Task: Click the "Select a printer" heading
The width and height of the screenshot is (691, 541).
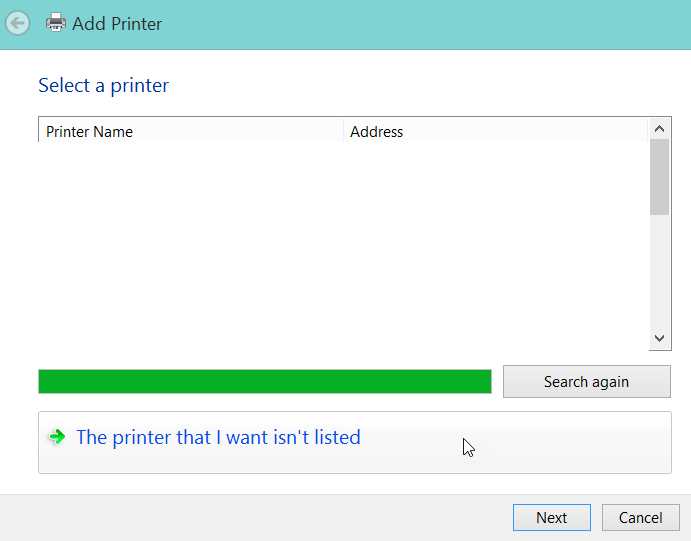Action: pos(104,86)
